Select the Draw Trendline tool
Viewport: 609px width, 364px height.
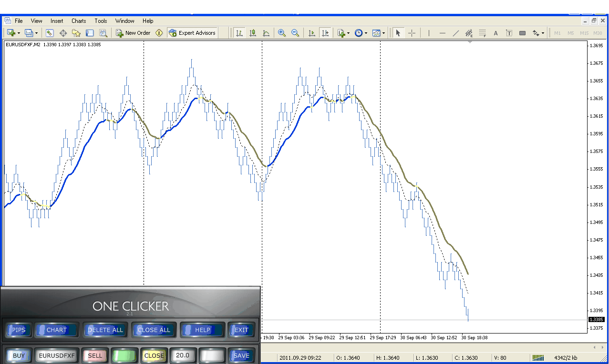click(456, 33)
